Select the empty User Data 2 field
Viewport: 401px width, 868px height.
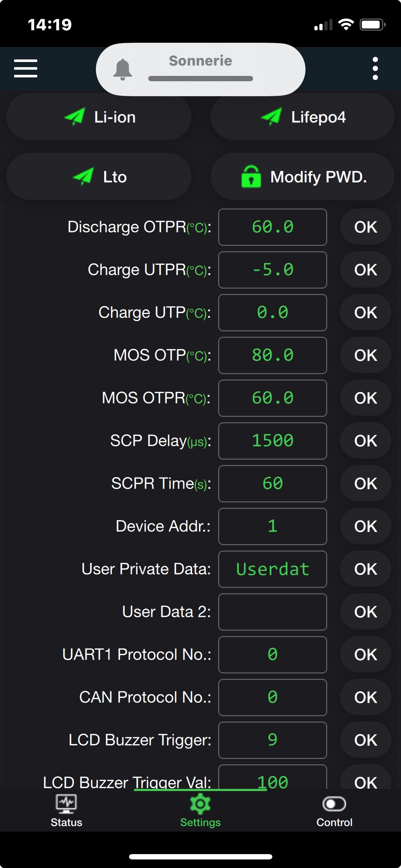273,612
